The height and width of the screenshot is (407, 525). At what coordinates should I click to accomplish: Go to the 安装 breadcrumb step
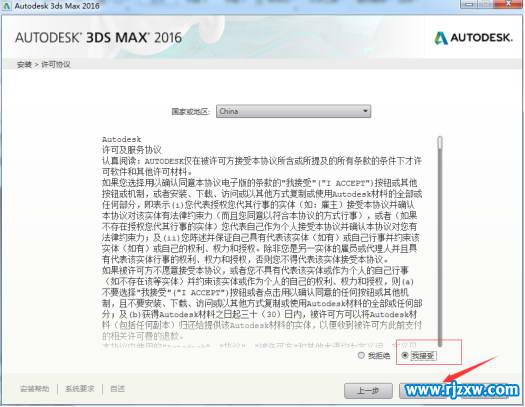[x=24, y=65]
